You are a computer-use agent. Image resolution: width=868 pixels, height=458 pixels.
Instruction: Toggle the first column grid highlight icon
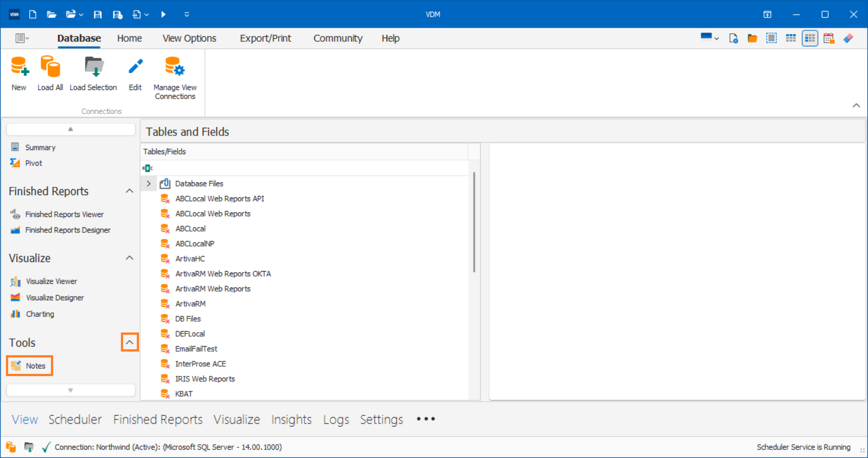[x=810, y=38]
